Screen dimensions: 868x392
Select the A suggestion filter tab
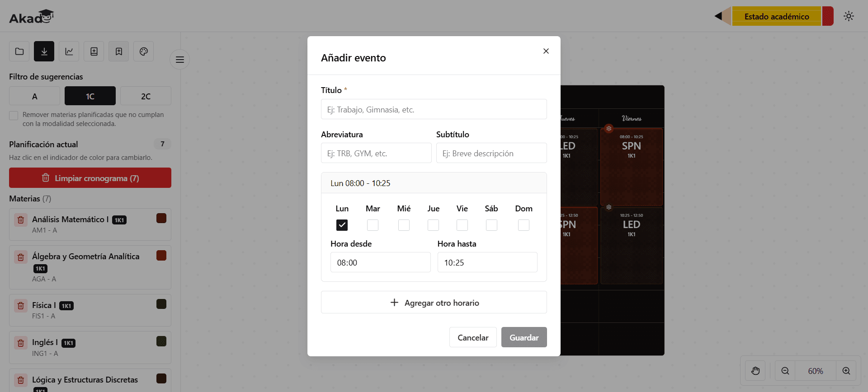point(35,96)
